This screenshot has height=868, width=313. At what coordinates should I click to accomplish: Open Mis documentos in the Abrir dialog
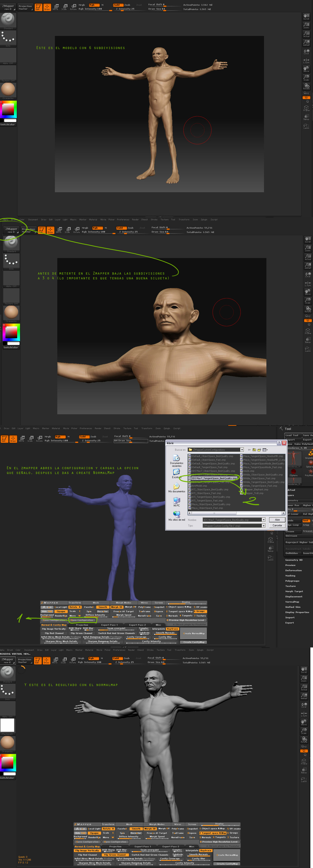pyautogui.click(x=177, y=488)
